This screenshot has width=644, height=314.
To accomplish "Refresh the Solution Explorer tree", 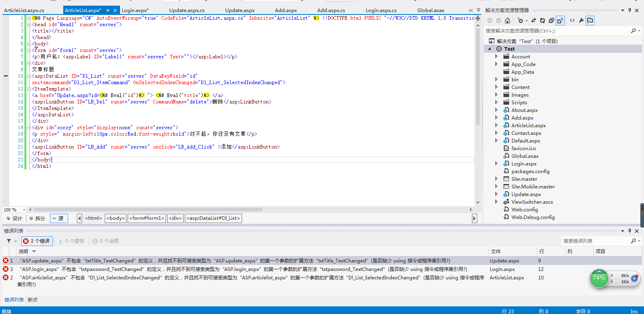I will 543,21.
